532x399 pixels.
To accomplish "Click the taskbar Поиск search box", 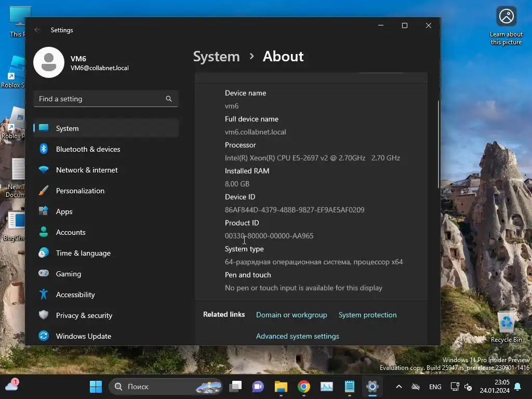I will point(166,387).
